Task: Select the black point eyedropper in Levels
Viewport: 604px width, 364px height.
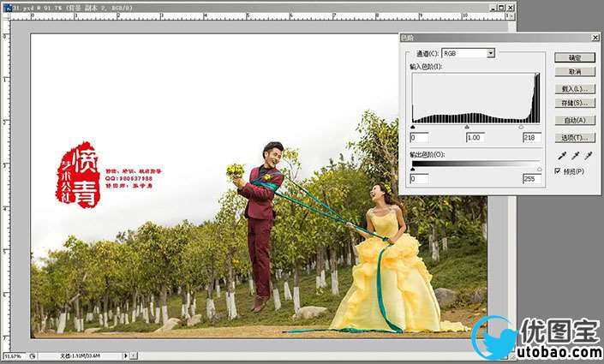Action: coord(562,156)
